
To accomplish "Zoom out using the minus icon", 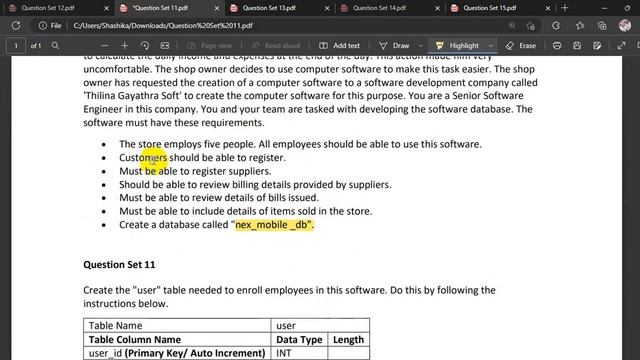I will click(x=105, y=46).
